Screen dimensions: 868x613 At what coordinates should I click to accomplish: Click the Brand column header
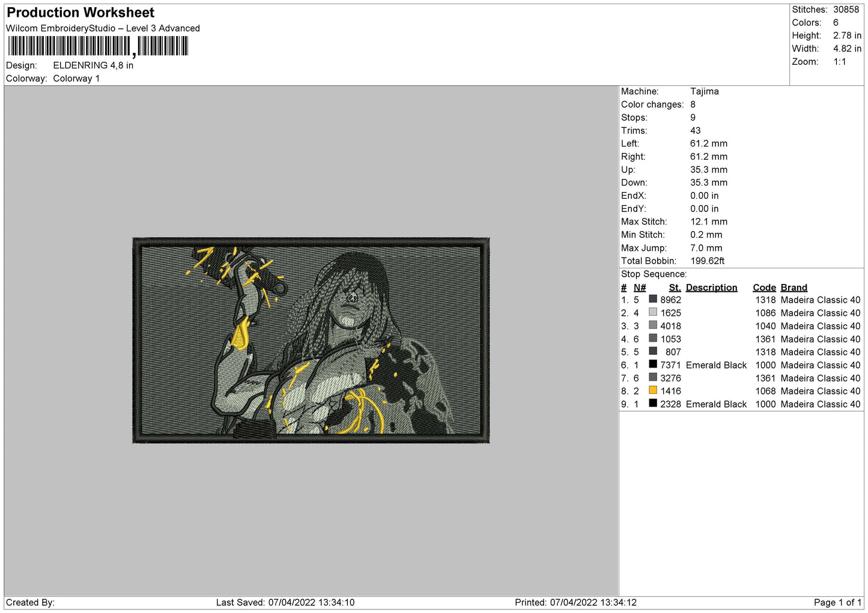click(794, 288)
